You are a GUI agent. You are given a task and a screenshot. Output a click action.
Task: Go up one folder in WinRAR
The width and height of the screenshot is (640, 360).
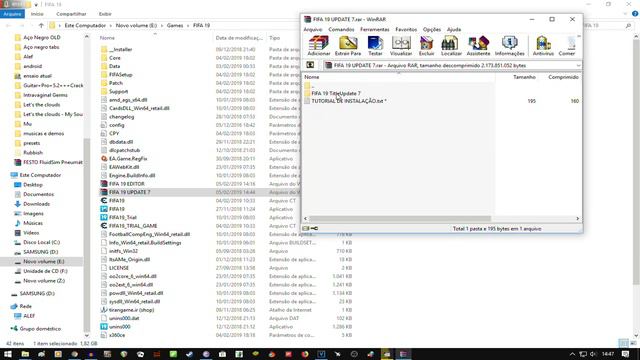point(310,65)
